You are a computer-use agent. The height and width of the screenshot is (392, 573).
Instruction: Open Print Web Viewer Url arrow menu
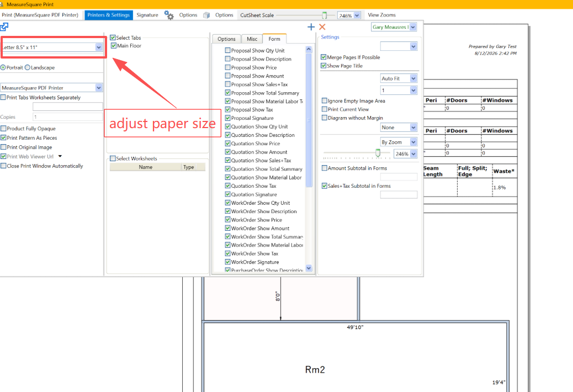pos(60,156)
